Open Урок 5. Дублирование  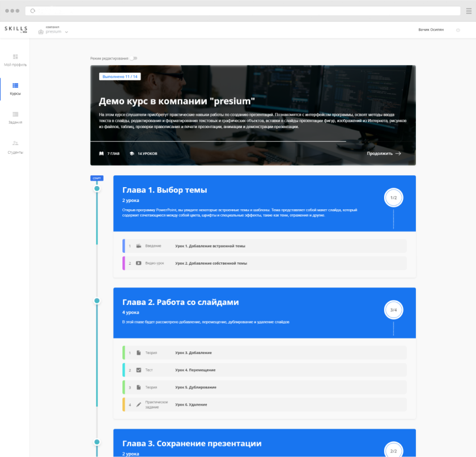pyautogui.click(x=265, y=387)
